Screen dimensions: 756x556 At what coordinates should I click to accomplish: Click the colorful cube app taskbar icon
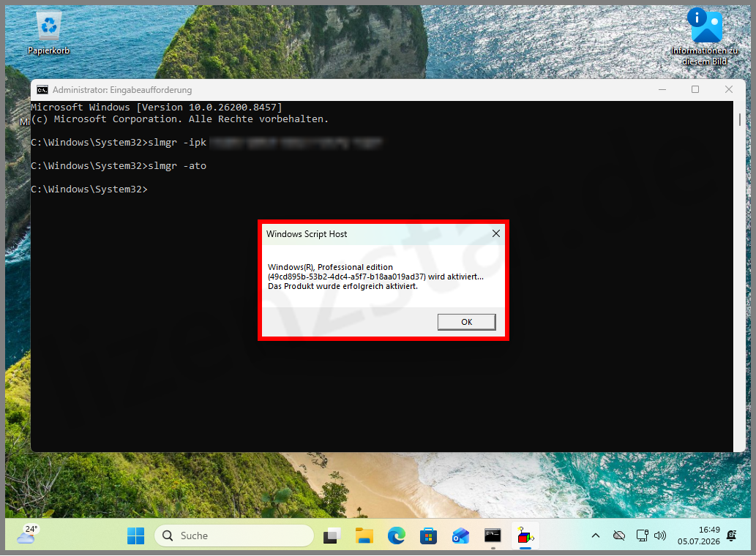[x=525, y=536]
